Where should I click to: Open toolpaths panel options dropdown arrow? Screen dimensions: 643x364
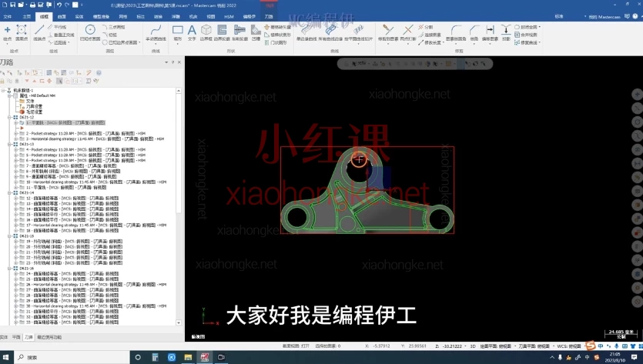coord(166,62)
